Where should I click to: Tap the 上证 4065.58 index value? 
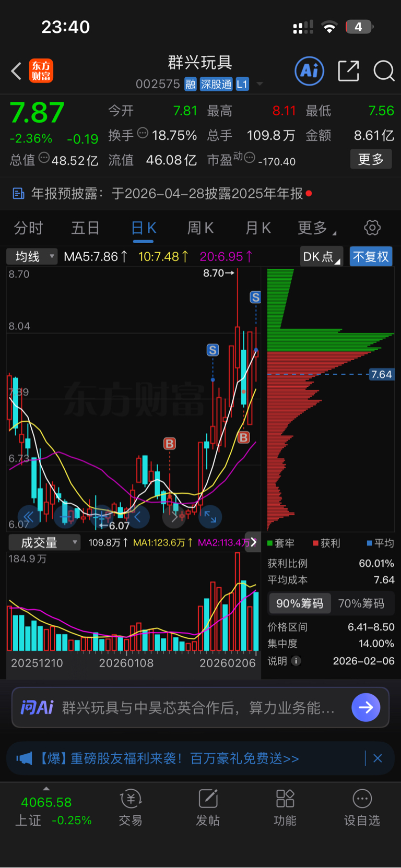[x=46, y=802]
